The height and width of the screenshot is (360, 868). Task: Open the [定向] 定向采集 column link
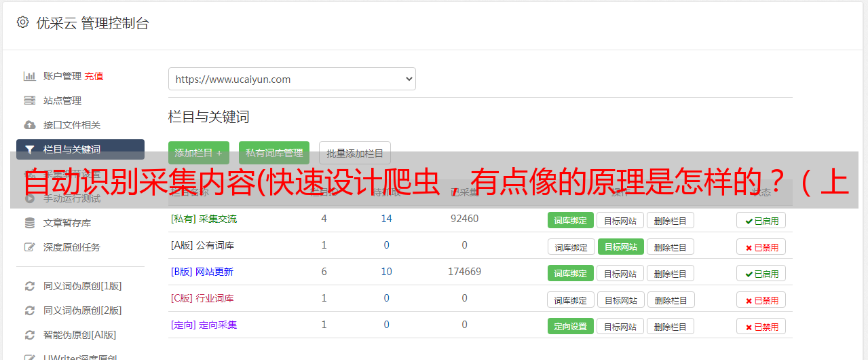point(204,325)
